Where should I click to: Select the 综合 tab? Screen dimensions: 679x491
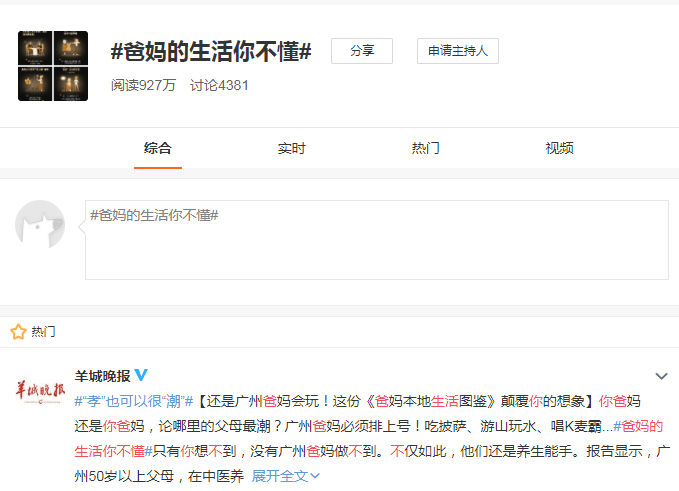point(157,148)
